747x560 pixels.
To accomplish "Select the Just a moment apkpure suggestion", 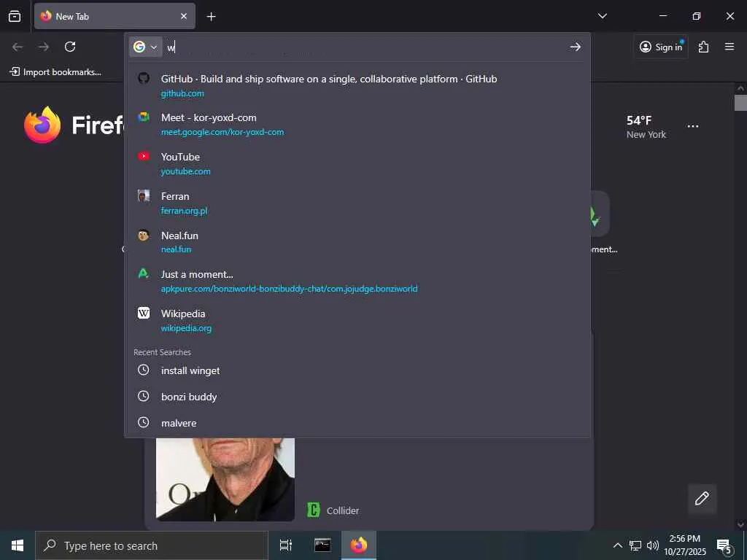I will [x=357, y=281].
